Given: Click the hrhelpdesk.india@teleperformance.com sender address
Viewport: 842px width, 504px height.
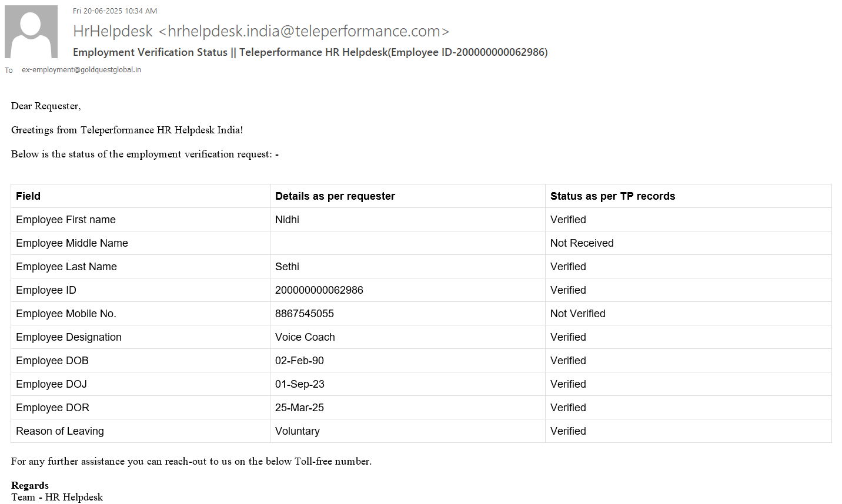Looking at the screenshot, I should (x=304, y=31).
